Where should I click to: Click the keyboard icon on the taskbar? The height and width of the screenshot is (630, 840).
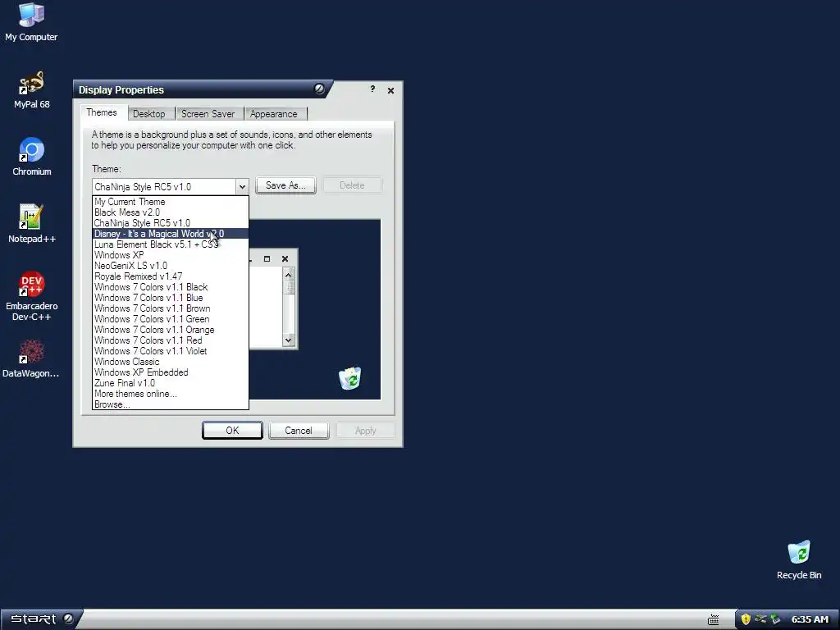pos(713,620)
